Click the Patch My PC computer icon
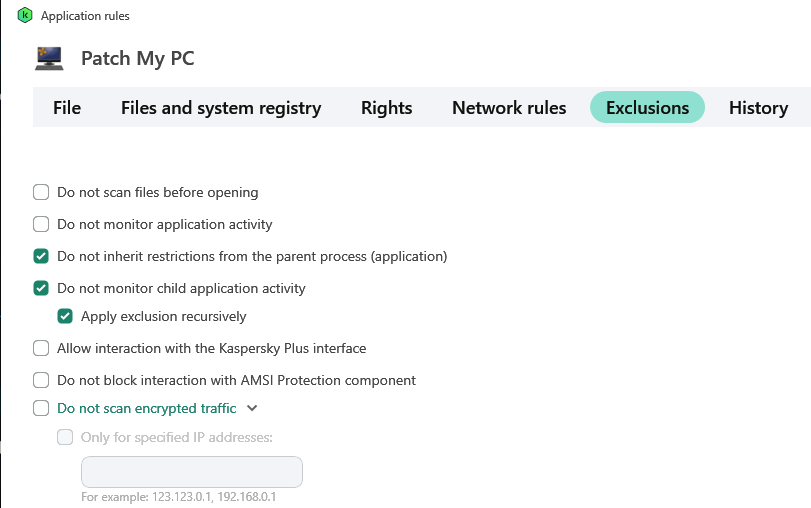The image size is (811, 508). tap(49, 58)
